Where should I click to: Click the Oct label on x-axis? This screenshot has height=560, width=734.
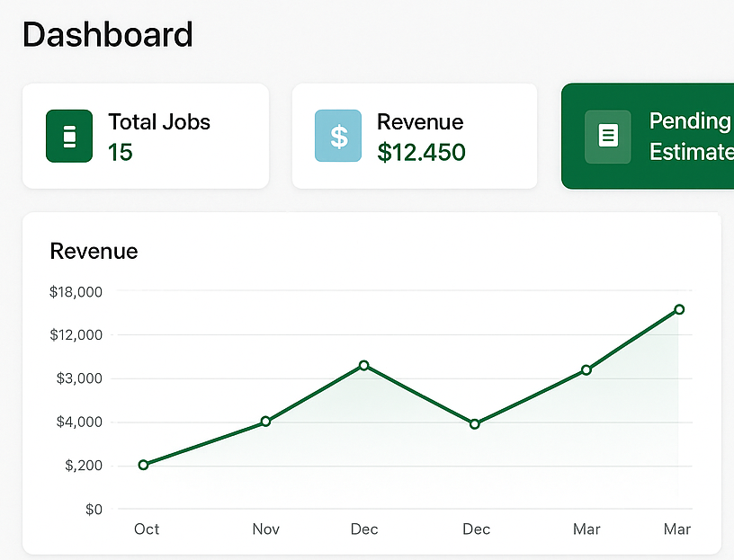pos(147,529)
